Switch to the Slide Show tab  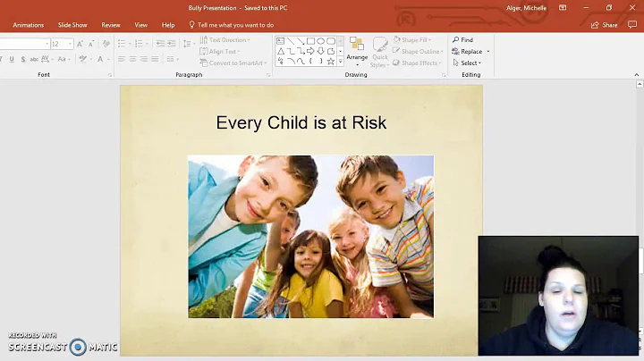tap(72, 25)
